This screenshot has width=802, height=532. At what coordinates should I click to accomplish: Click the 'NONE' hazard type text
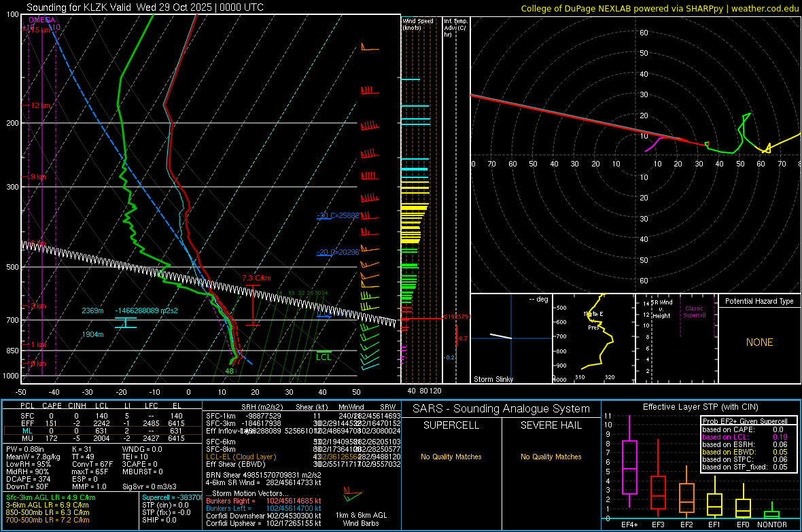(759, 342)
